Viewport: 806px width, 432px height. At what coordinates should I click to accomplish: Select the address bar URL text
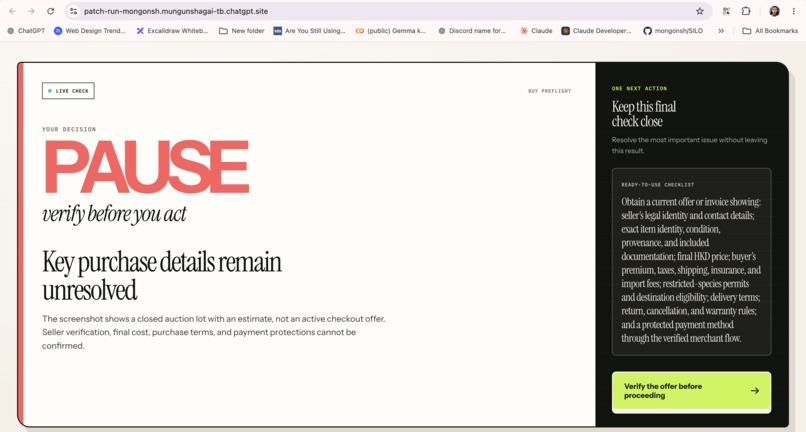(176, 11)
